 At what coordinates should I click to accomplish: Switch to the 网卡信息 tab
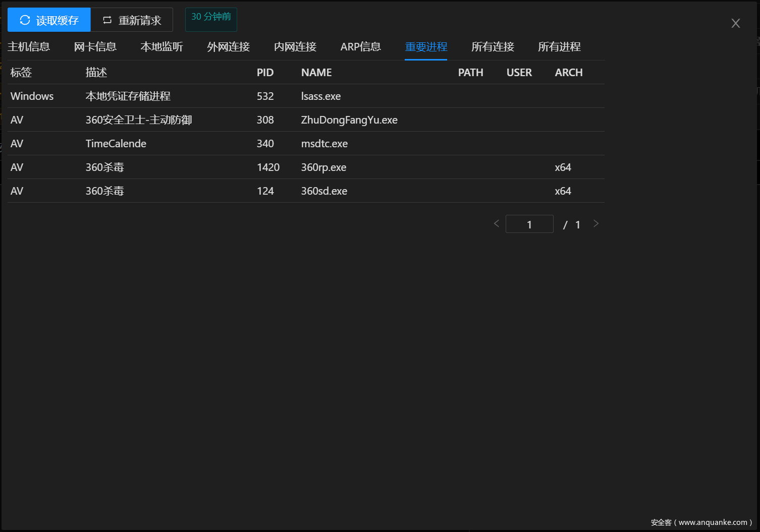click(x=95, y=47)
